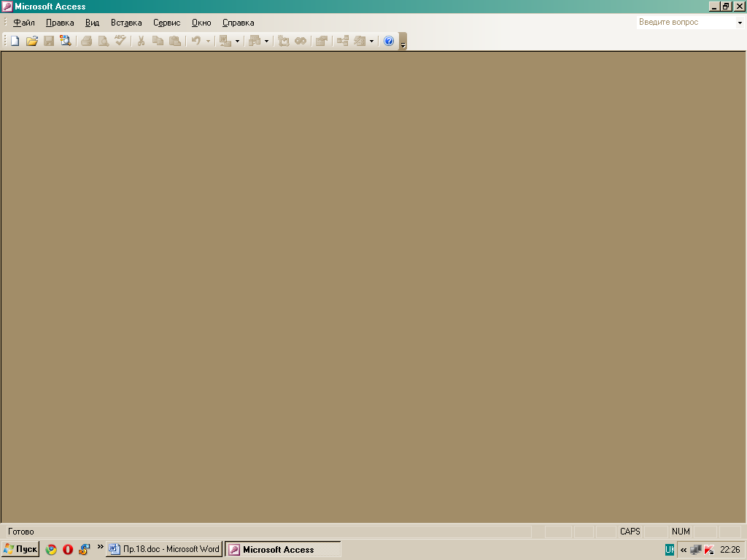Run the ABC spelling check
747x560 pixels.
[120, 41]
